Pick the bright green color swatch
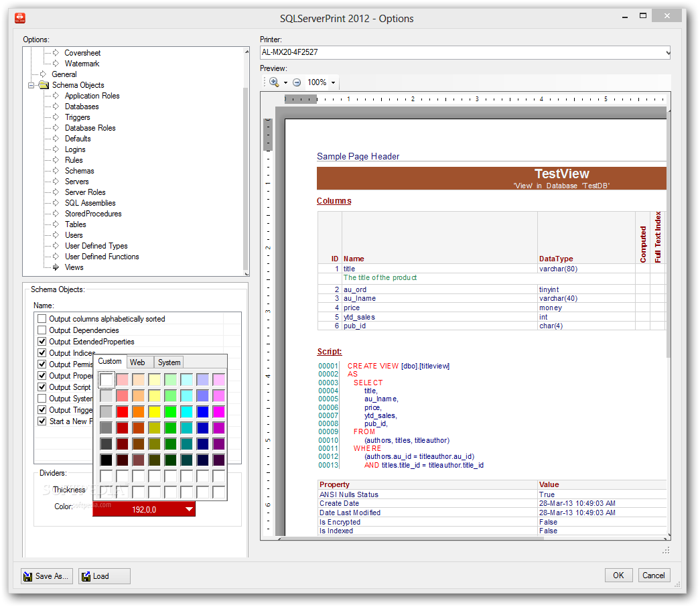The image size is (700, 607). click(171, 412)
